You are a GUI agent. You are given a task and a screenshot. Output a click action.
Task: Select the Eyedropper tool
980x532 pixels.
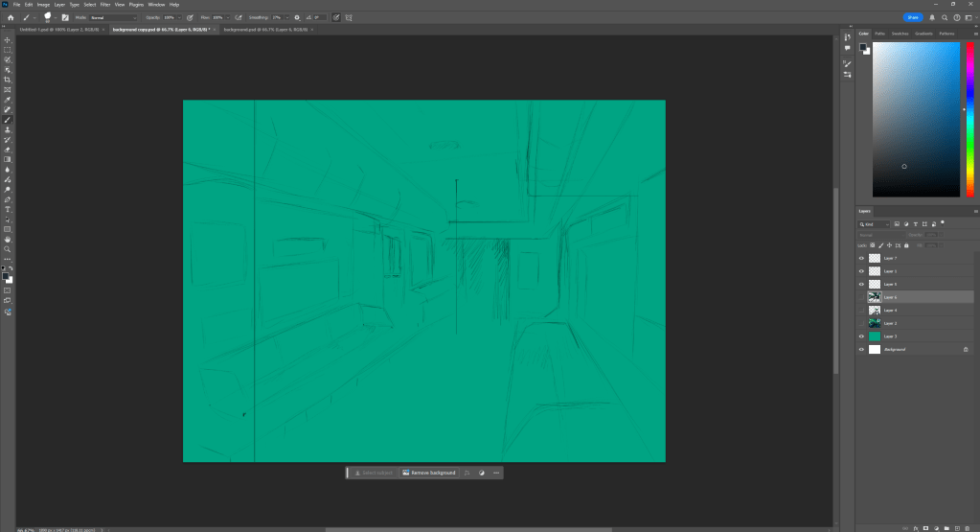pyautogui.click(x=8, y=100)
